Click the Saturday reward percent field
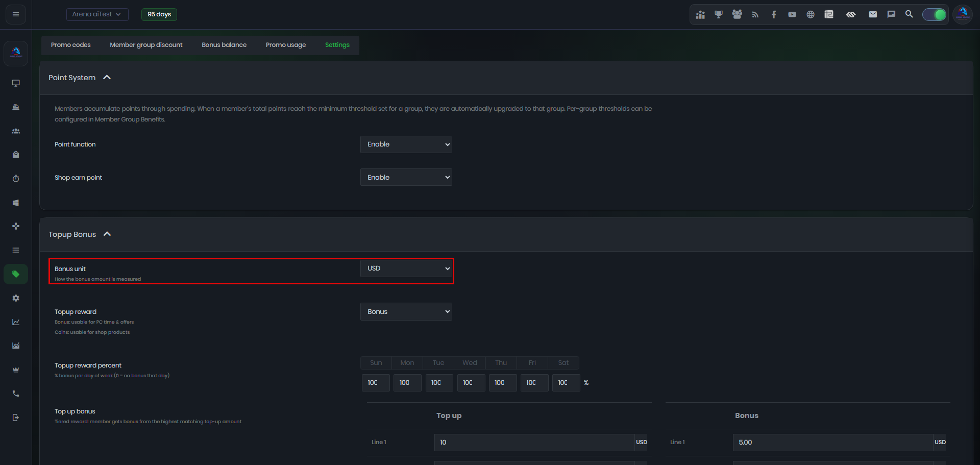 tap(566, 383)
